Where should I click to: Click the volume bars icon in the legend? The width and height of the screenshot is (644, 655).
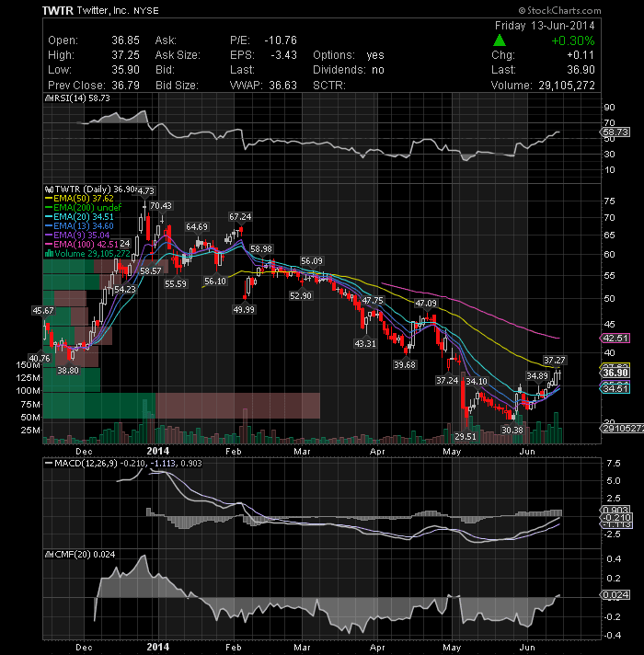click(x=49, y=253)
